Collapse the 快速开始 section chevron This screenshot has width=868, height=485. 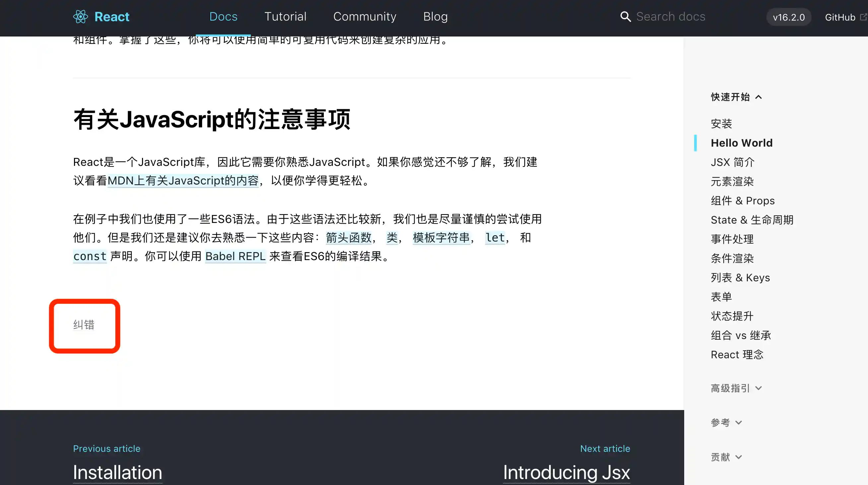click(759, 97)
